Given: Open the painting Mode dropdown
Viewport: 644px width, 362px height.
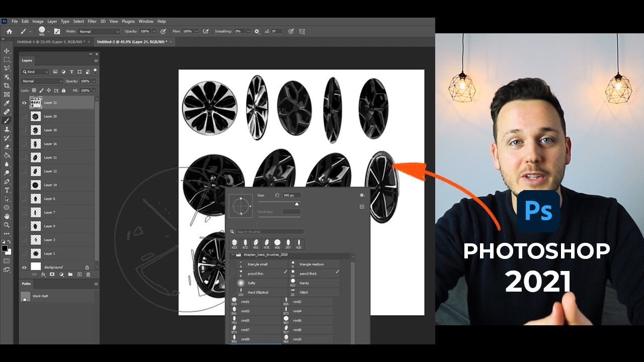Looking at the screenshot, I should [x=99, y=31].
